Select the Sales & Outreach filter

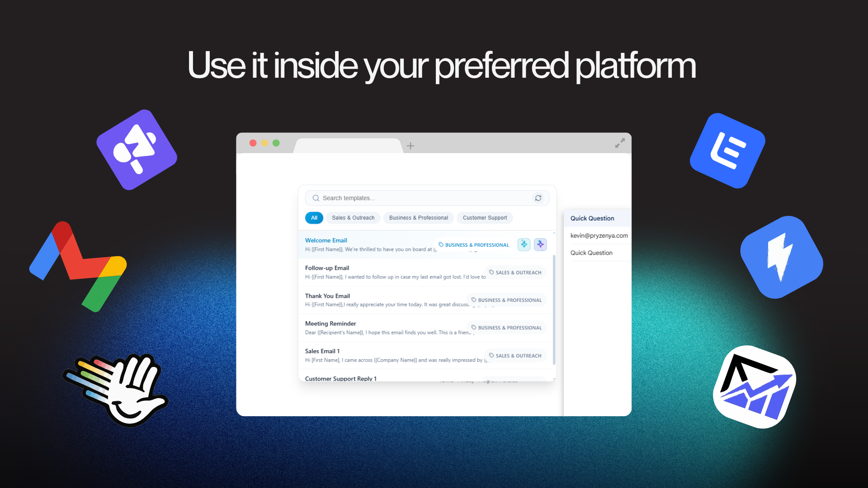tap(353, 218)
